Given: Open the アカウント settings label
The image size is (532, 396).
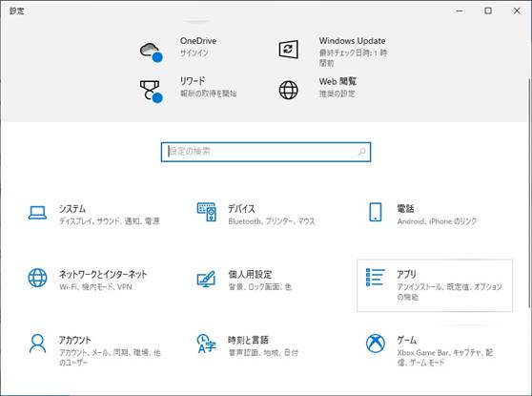Looking at the screenshot, I should [75, 340].
